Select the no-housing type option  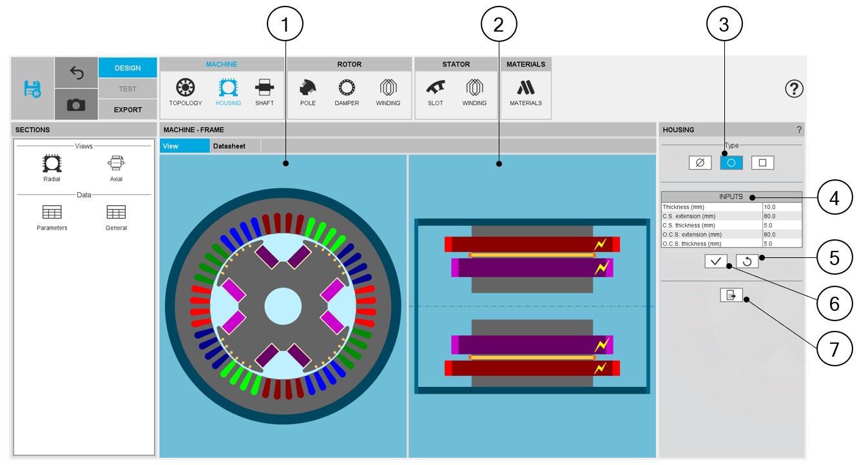click(700, 163)
